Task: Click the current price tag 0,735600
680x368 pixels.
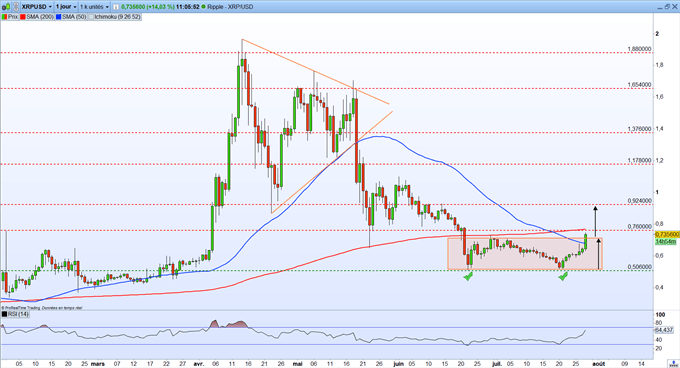Action: [x=667, y=234]
